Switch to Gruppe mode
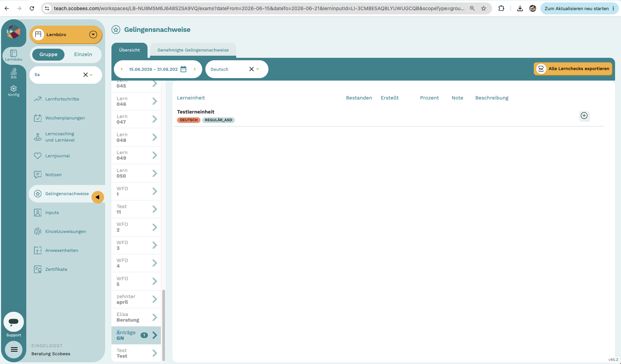Screen dimensions: 621x364 (48, 54)
